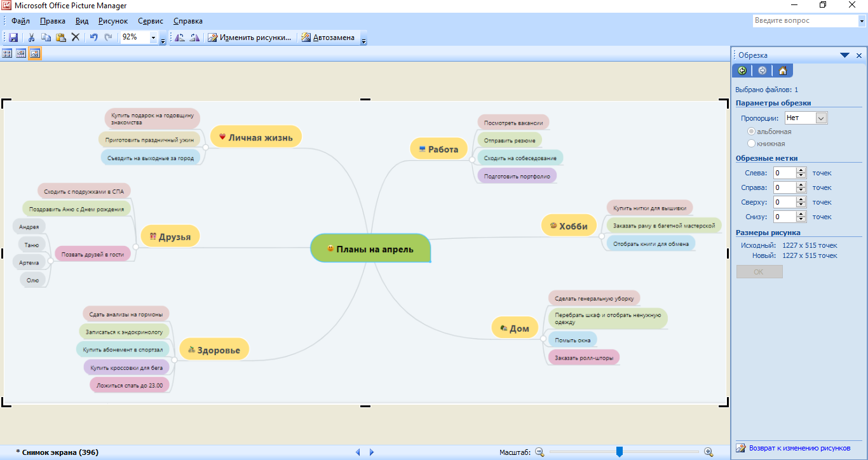Click the Cut scissors icon
The width and height of the screenshot is (868, 460).
[x=31, y=37]
